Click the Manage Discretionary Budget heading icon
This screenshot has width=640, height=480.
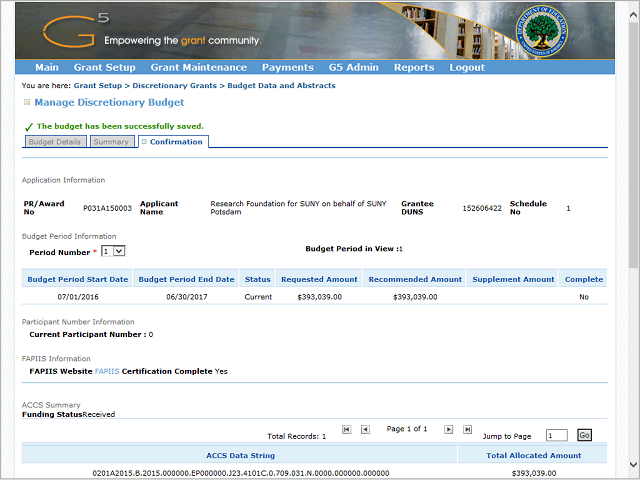tap(27, 102)
